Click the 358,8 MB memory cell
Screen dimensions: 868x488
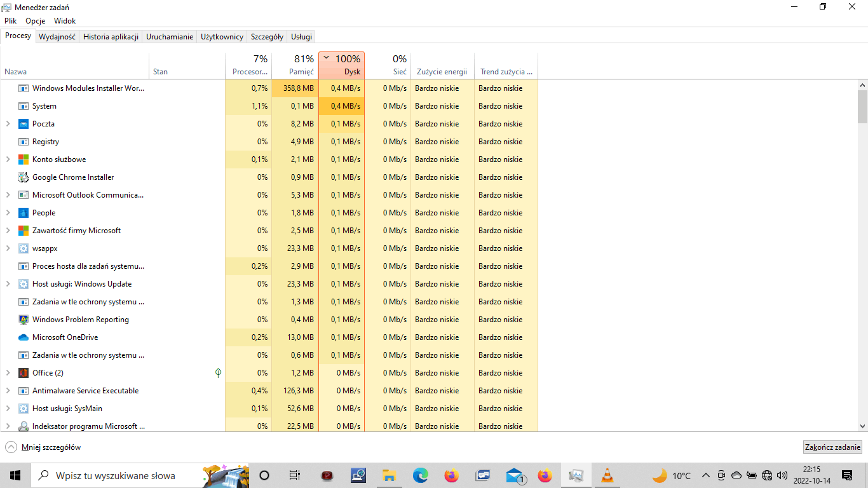(295, 88)
